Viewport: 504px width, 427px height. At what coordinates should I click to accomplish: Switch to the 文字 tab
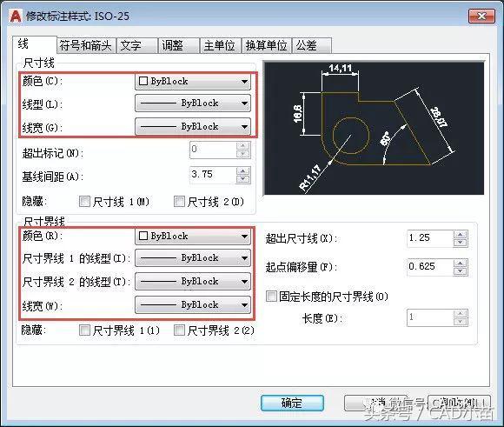136,45
